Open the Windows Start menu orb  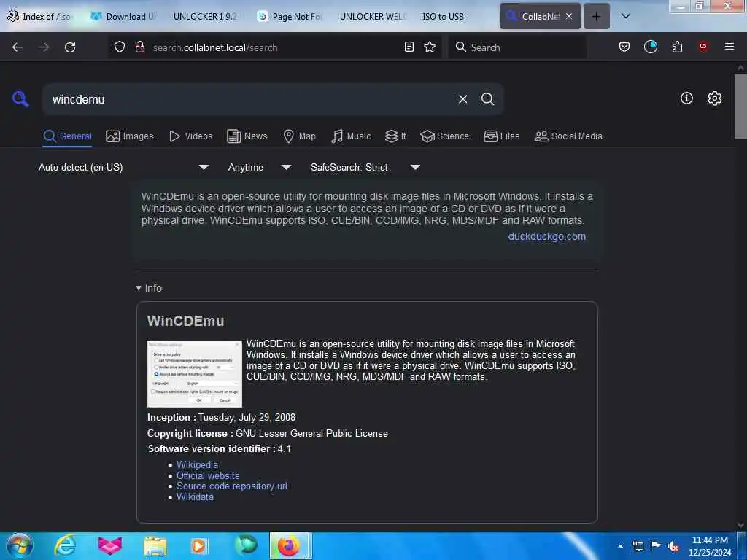click(x=20, y=545)
